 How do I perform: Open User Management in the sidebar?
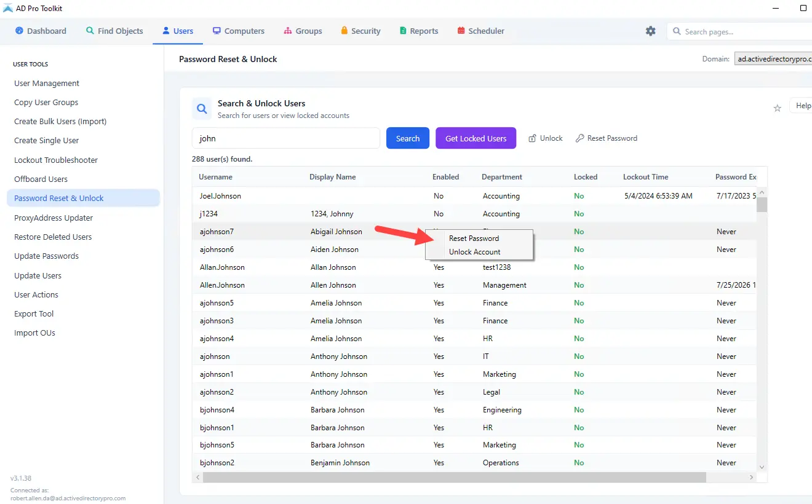[x=47, y=83]
